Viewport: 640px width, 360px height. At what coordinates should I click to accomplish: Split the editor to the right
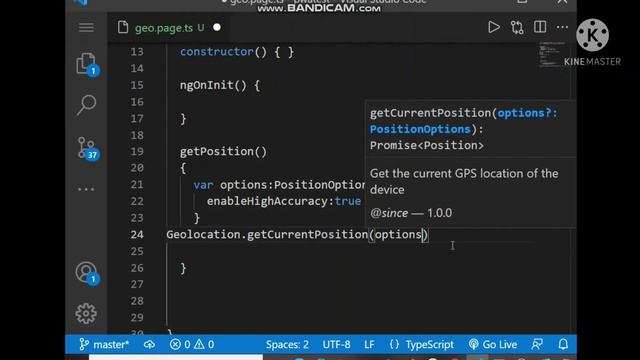tap(540, 27)
